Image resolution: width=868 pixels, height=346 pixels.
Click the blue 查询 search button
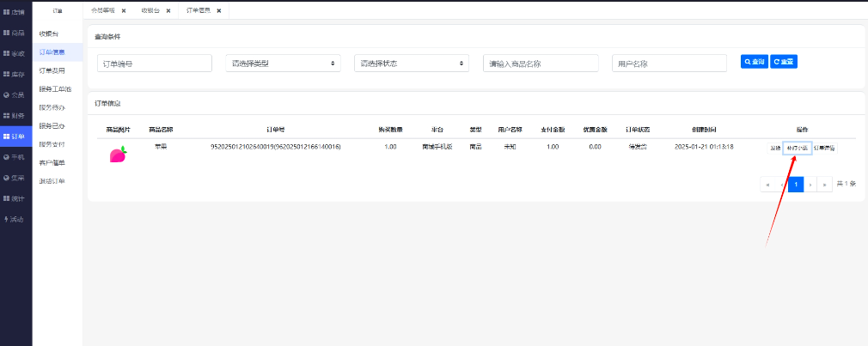pyautogui.click(x=754, y=62)
